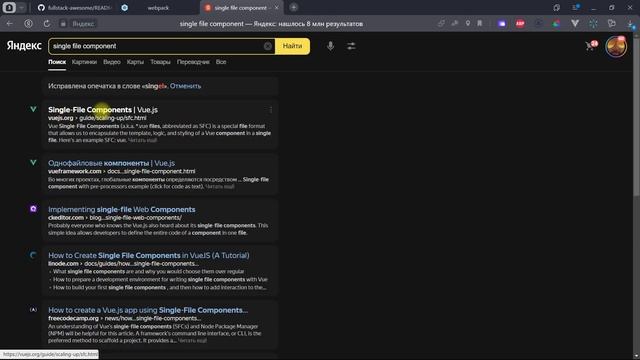The image size is (640, 360).
Task: Open vuejs.org guide/scaling-up/sfc.html URL
Action: [97, 118]
